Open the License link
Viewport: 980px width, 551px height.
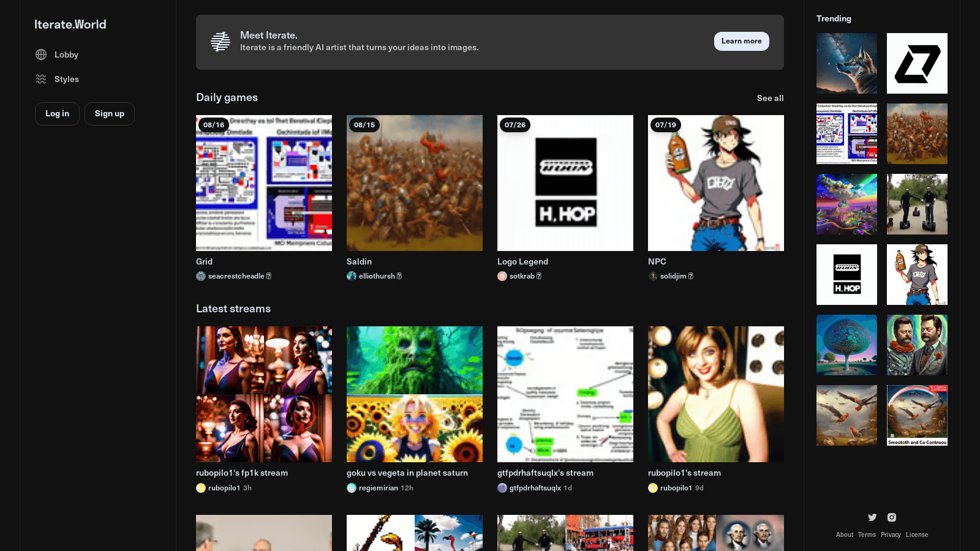point(917,534)
